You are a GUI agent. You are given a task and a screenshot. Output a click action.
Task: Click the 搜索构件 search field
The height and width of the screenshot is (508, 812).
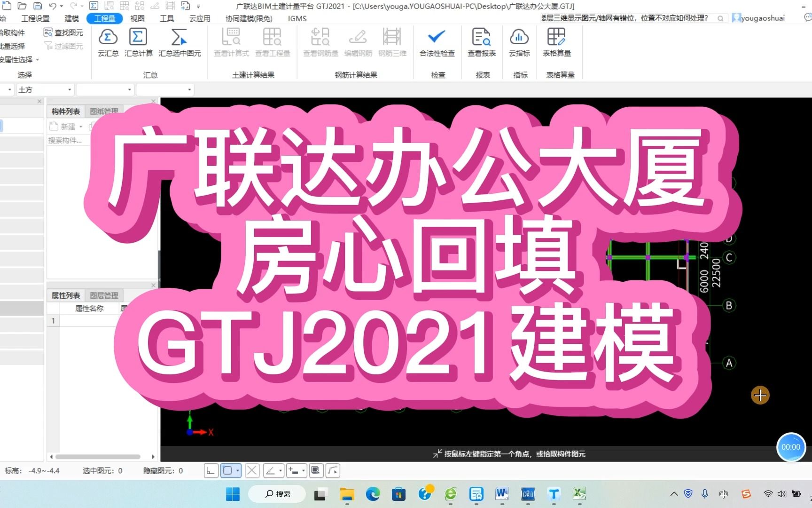click(68, 140)
